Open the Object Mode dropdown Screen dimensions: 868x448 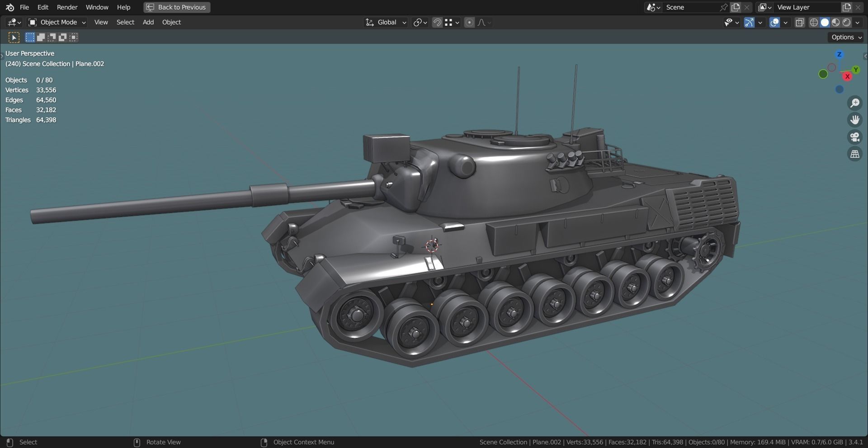pyautogui.click(x=57, y=22)
